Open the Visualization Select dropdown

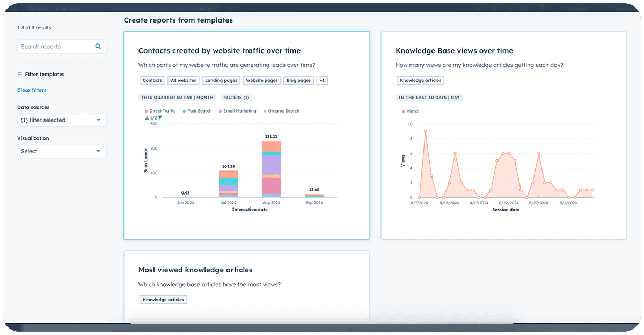click(62, 151)
